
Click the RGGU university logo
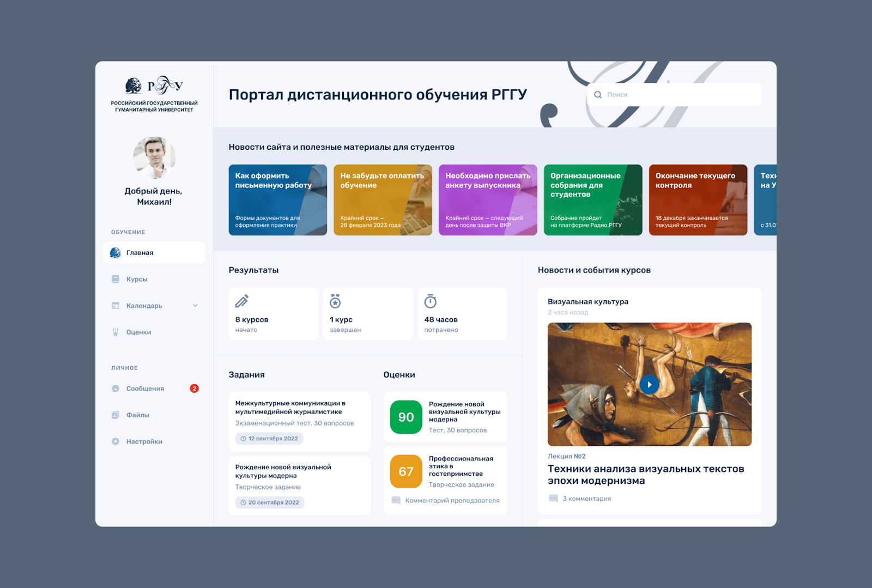click(x=154, y=94)
